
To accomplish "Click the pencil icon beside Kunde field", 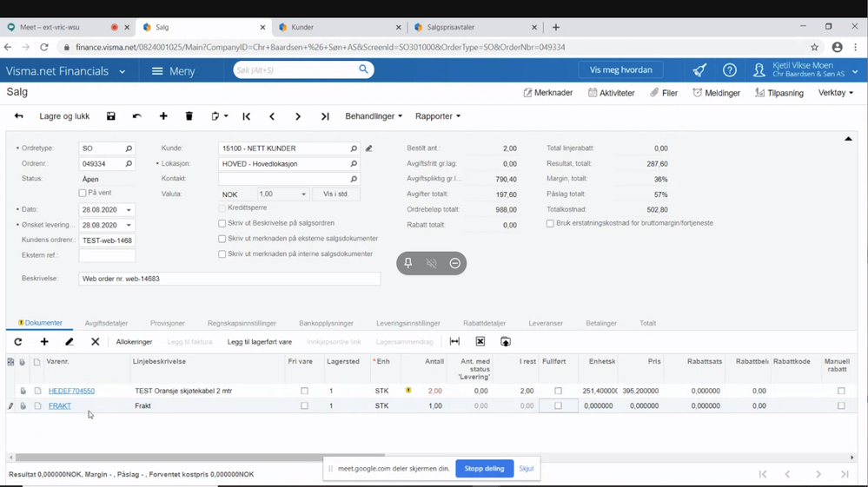I will click(x=369, y=148).
